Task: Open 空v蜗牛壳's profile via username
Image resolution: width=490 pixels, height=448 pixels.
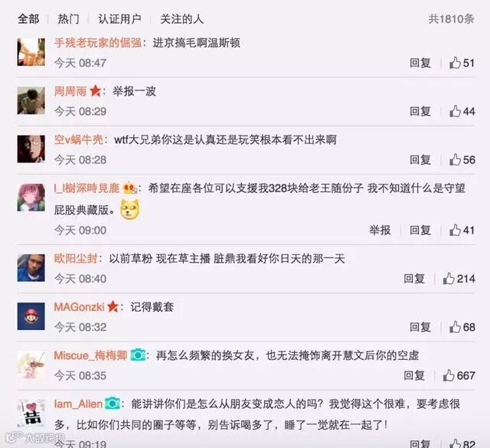Action: pos(78,139)
